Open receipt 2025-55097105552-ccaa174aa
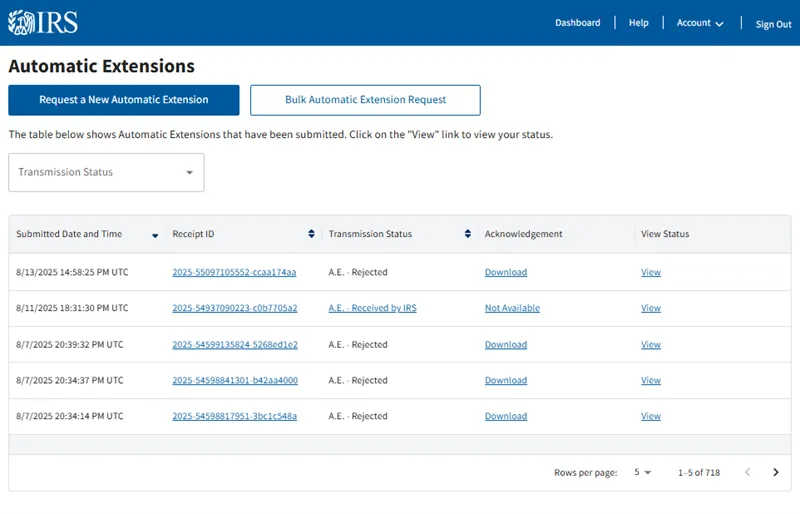Image resolution: width=800 pixels, height=514 pixels. [x=234, y=272]
